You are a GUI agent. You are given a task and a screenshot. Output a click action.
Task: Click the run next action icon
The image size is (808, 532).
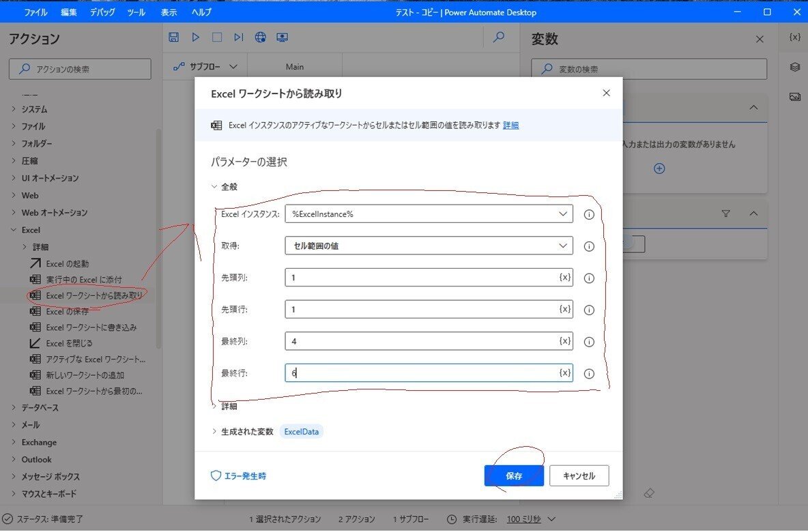[x=238, y=37]
